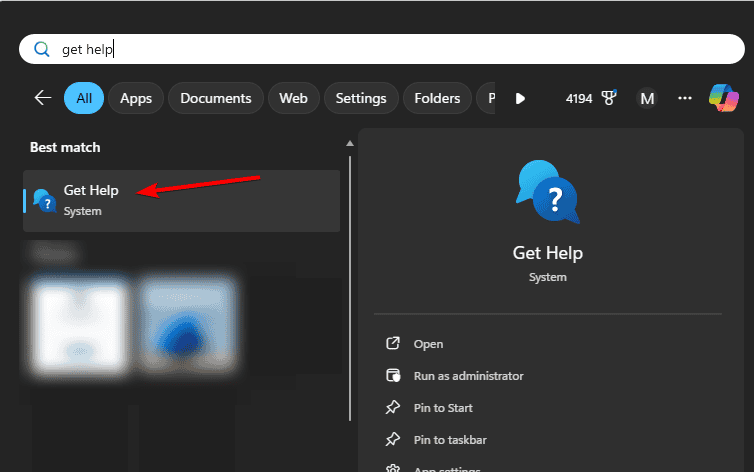Click the results list vertical scrollbar
This screenshot has height=472, width=754.
pos(350,288)
